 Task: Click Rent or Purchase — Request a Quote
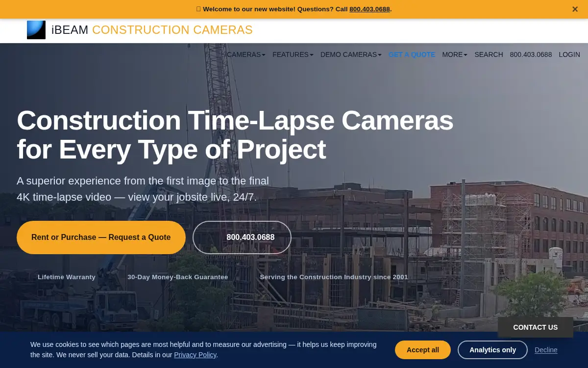pos(101,237)
